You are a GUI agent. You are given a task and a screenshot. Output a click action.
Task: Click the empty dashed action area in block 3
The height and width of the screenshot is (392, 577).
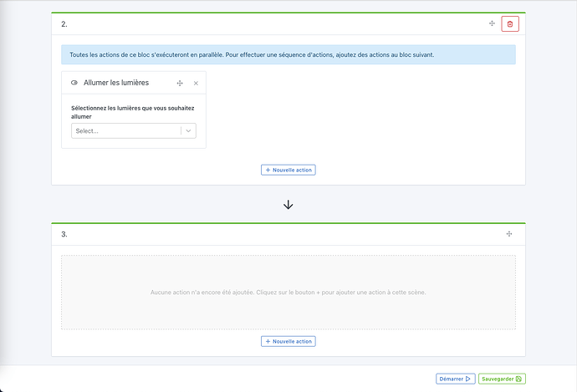click(288, 293)
